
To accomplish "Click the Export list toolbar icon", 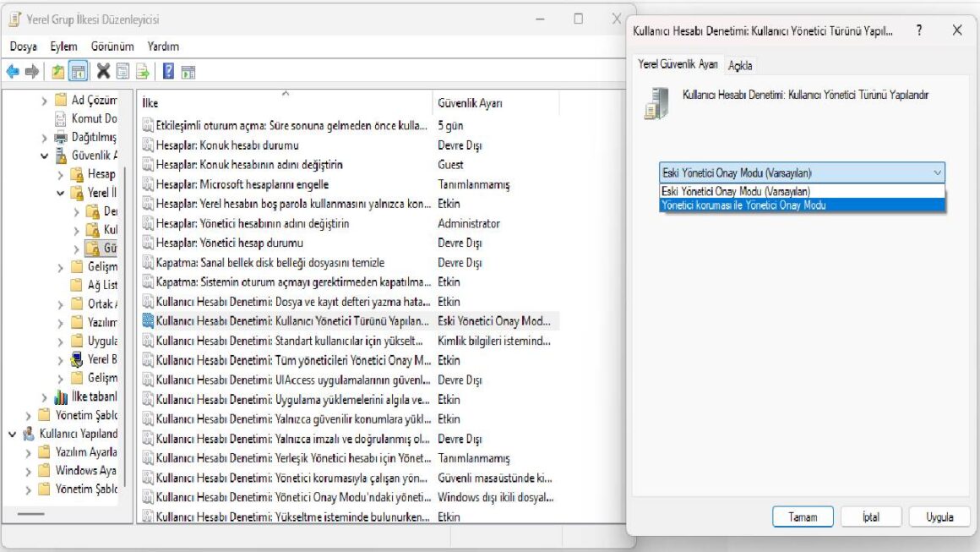I will click(x=143, y=72).
